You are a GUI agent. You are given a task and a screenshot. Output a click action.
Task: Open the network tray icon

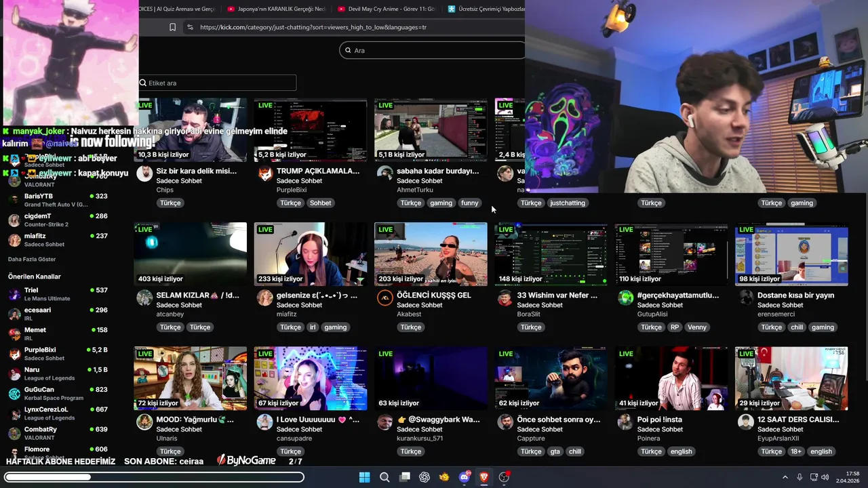coord(814,477)
